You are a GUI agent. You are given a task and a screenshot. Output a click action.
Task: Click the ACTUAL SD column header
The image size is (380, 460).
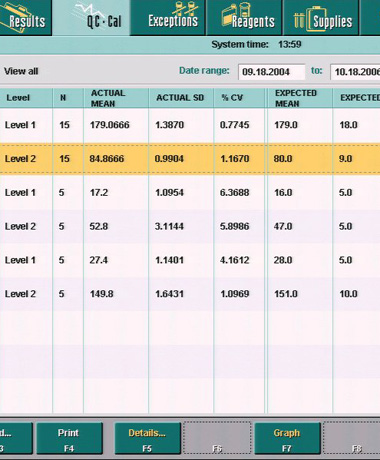click(180, 98)
